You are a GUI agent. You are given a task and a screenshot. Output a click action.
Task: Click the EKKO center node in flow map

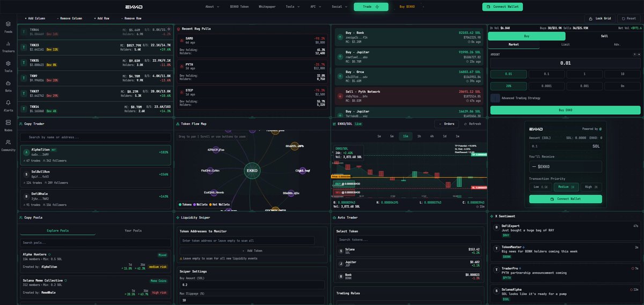coord(252,171)
